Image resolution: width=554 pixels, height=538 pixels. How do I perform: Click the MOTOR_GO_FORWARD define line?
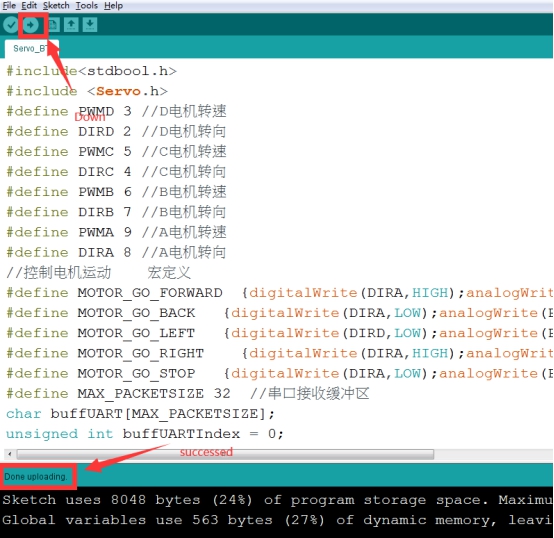click(x=279, y=293)
